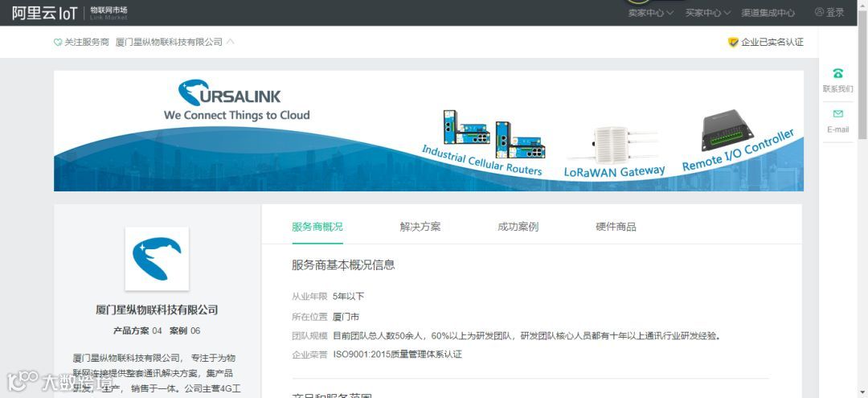Click the 阿里云 IoT logo
The height and width of the screenshot is (398, 868).
[44, 14]
